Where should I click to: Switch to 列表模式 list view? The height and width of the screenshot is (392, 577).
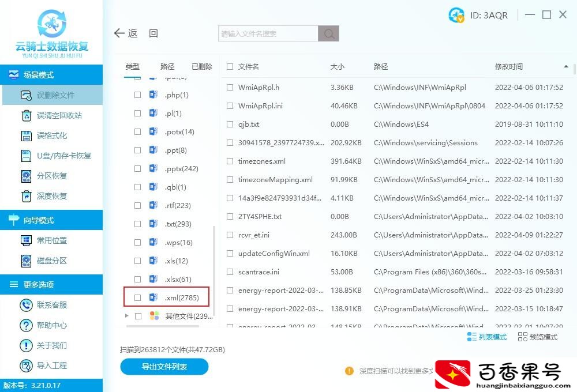pyautogui.click(x=486, y=337)
